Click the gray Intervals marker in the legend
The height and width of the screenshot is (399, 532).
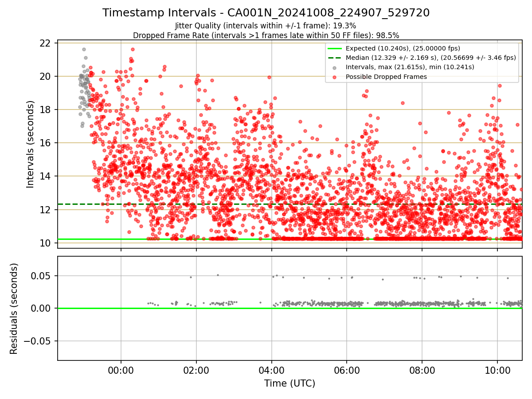click(x=335, y=67)
